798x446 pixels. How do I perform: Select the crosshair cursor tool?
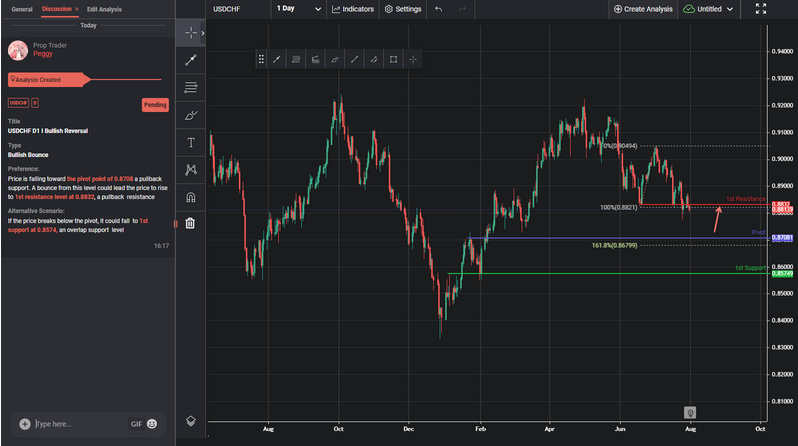[191, 33]
